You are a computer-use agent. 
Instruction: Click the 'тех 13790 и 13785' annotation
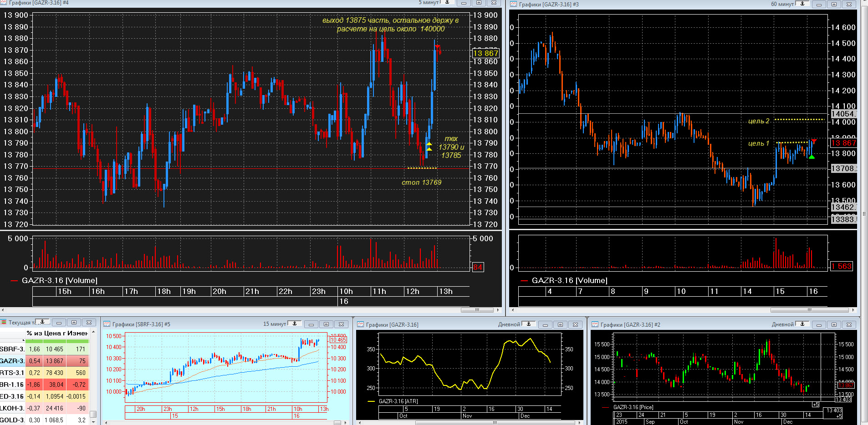(x=451, y=147)
